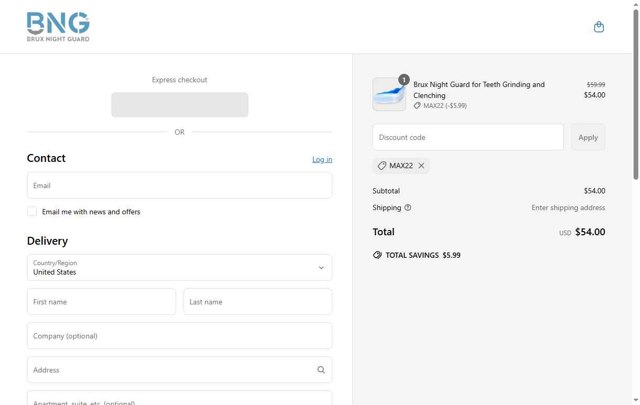Click the quantity badge on the product image
The width and height of the screenshot is (640, 405).
tap(404, 80)
